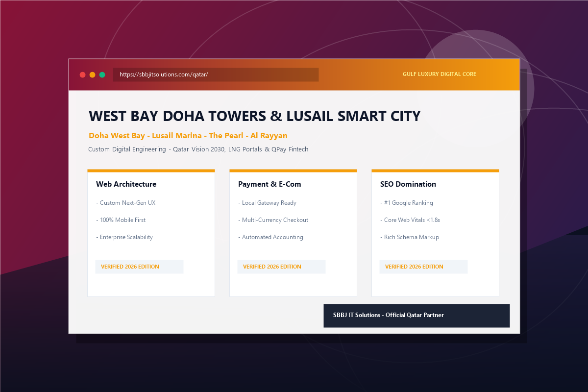The width and height of the screenshot is (588, 392).
Task: Click the SBBJ IT Solutions Official Qatar Partner banner
Action: coord(416,316)
